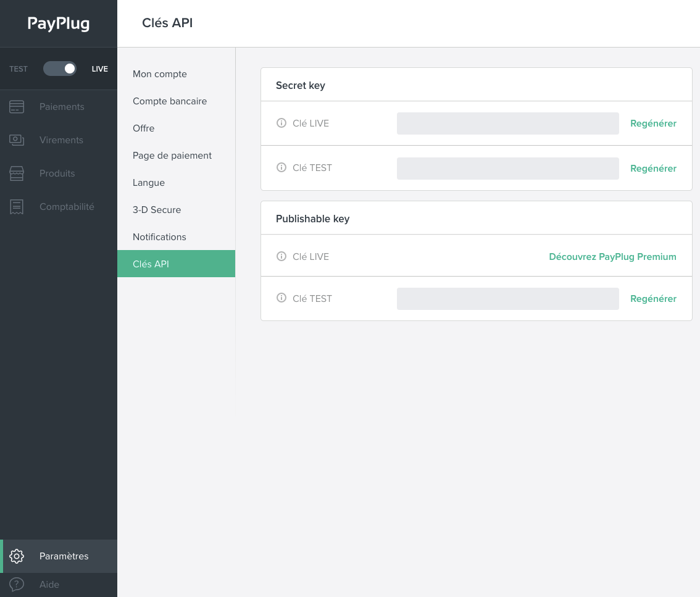Viewport: 700px width, 597px height.
Task: Click the masked Secret key LIVE field
Action: point(507,123)
